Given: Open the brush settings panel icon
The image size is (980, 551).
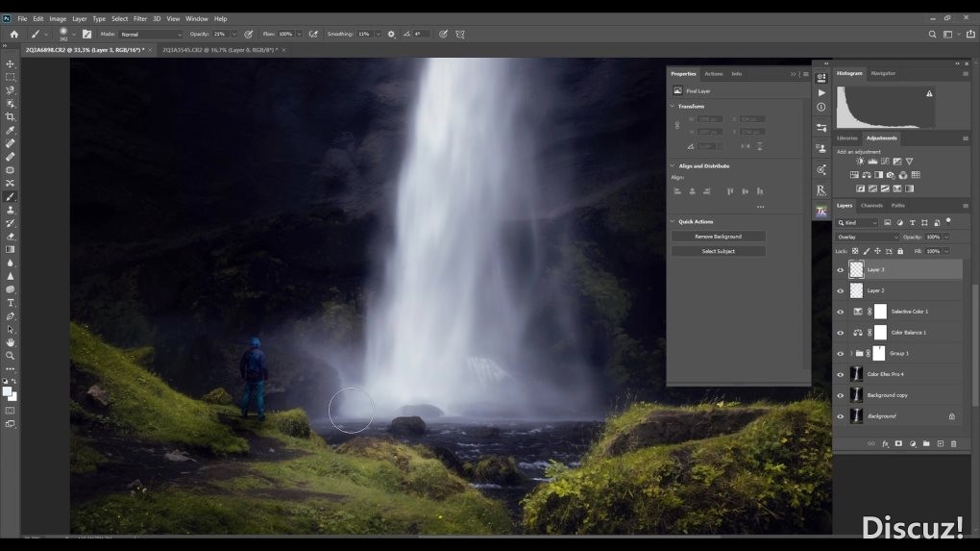Looking at the screenshot, I should [86, 35].
